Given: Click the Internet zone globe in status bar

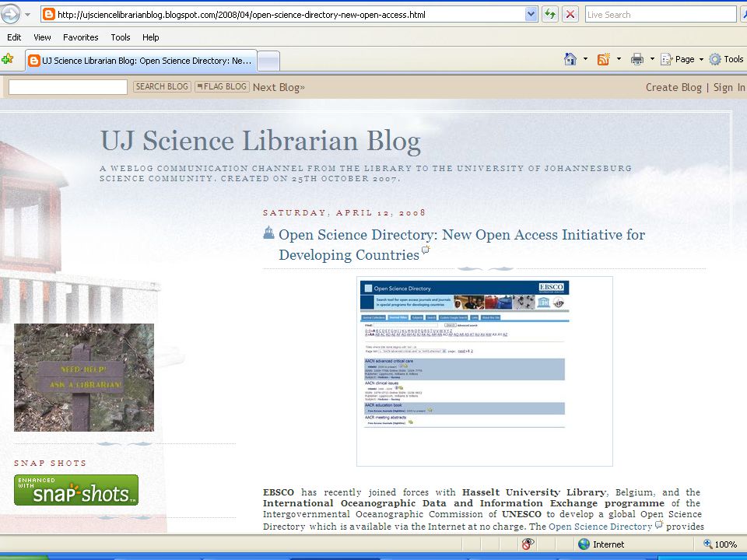Looking at the screenshot, I should [584, 544].
